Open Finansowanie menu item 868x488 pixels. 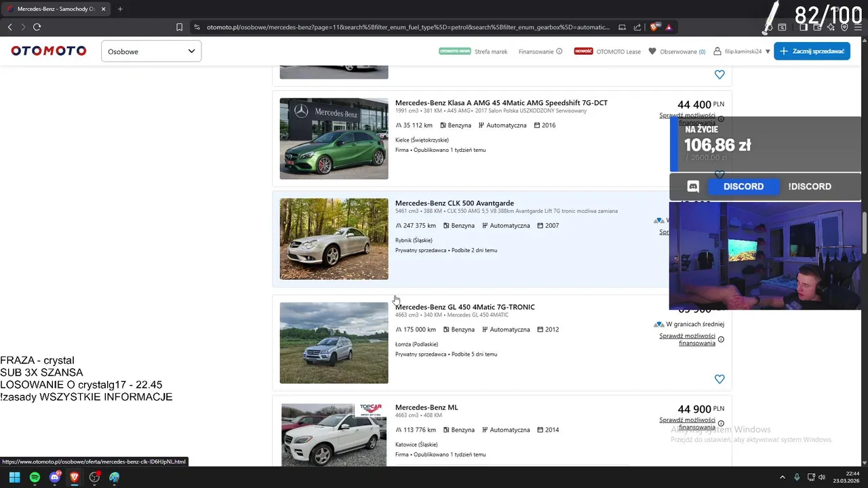536,52
